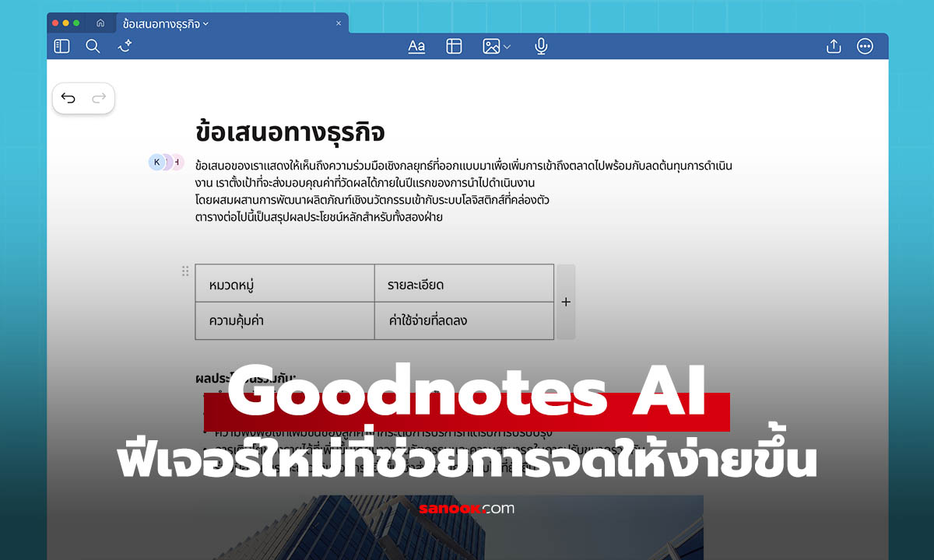Start voice recording with the microphone icon

(541, 47)
